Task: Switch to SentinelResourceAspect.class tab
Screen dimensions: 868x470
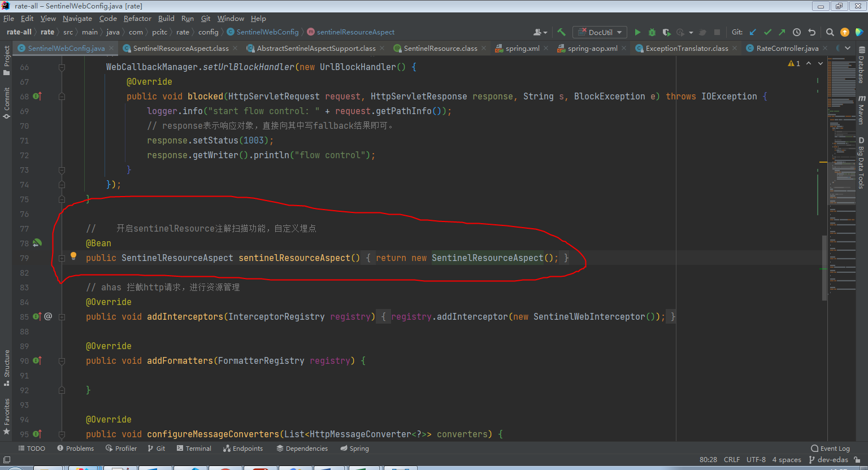Action: 181,48
